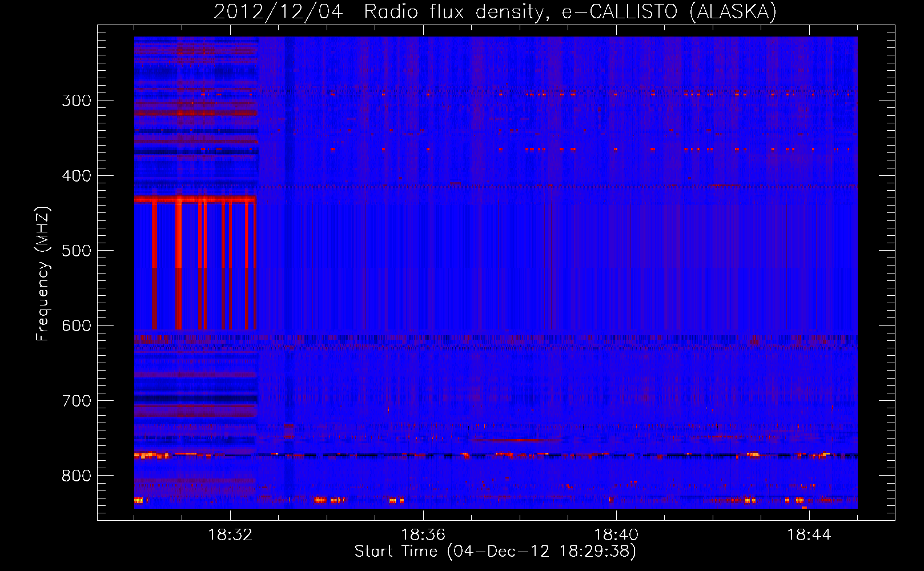
Task: Click the 18:44 time tick label
Action: point(809,535)
